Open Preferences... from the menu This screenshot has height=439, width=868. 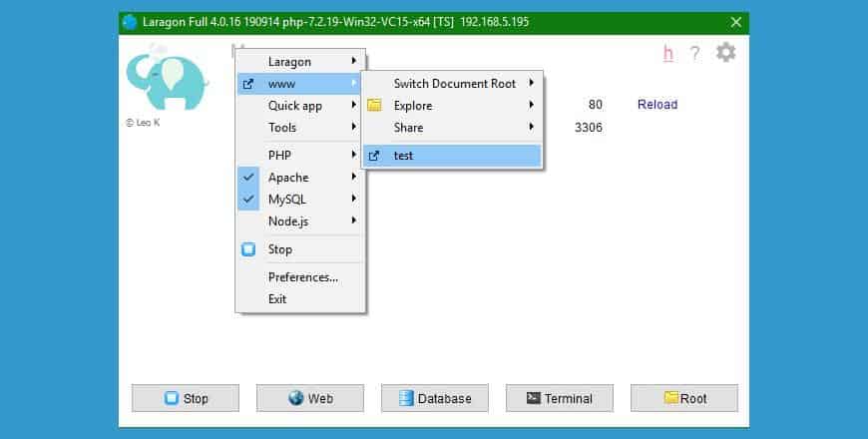300,277
